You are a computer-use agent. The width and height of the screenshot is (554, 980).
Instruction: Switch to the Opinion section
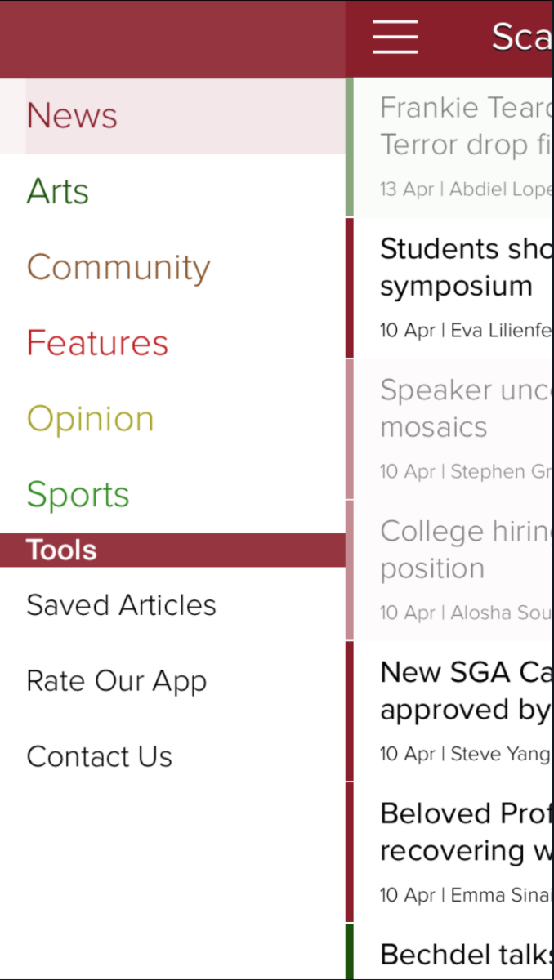point(90,419)
